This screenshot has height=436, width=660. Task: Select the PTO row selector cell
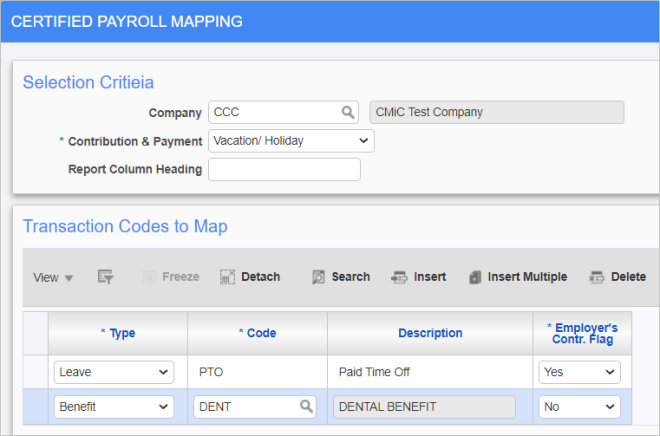[36, 372]
